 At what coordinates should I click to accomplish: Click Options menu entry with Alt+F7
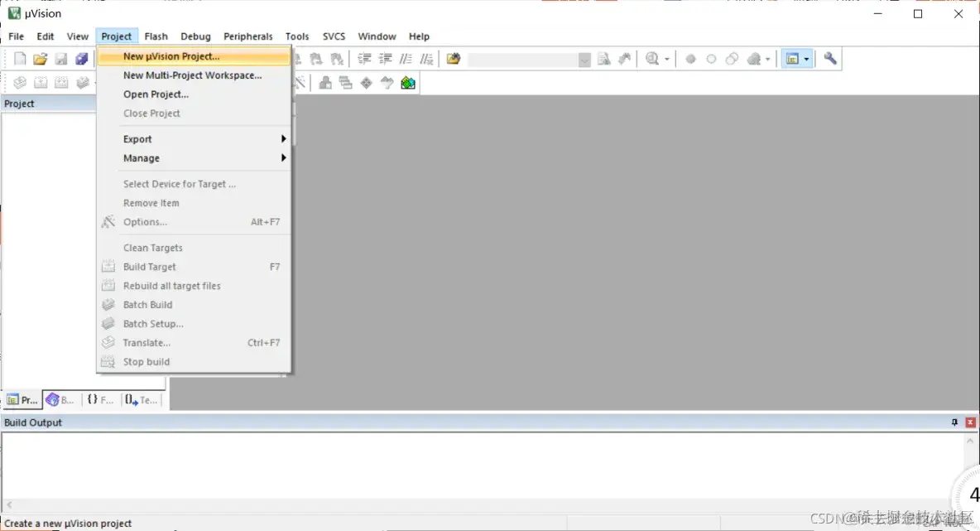click(195, 222)
